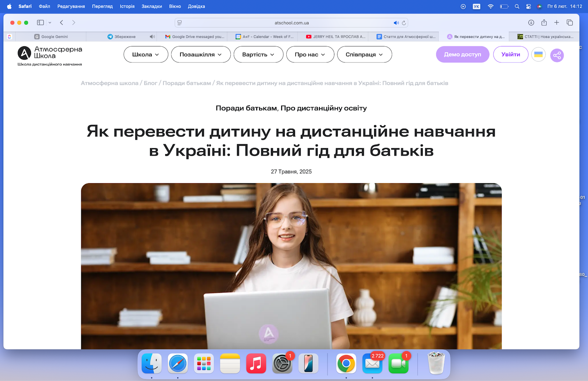Expand the Школа dropdown menu

(146, 54)
